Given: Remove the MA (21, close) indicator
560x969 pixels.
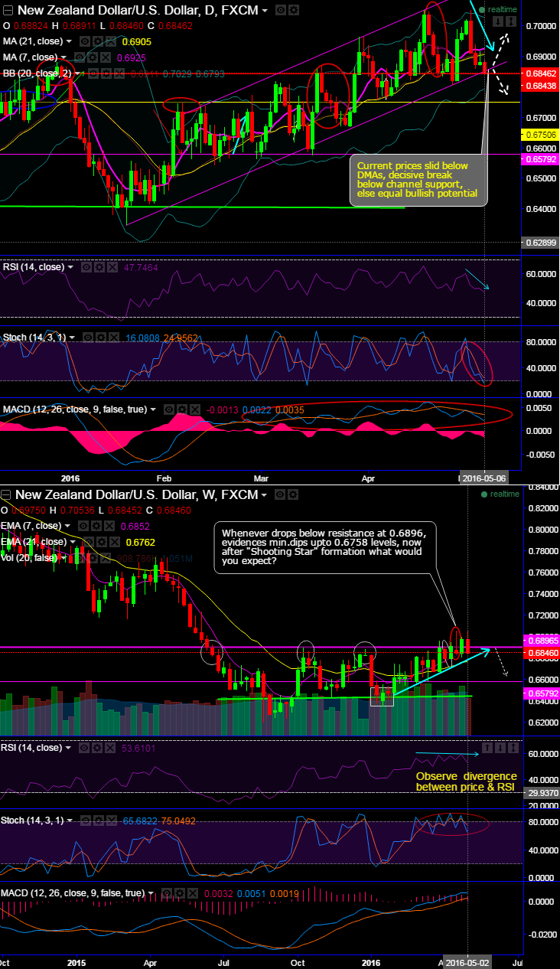Looking at the screenshot, I should (x=111, y=41).
